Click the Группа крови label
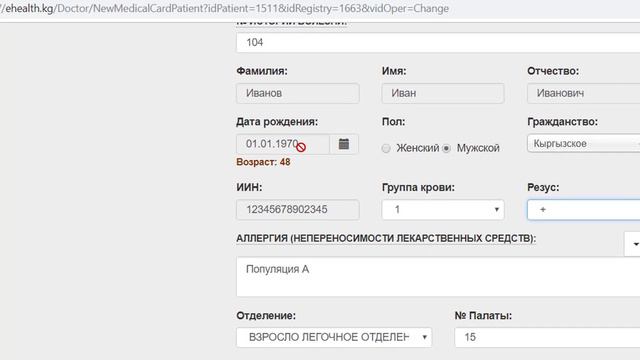The width and height of the screenshot is (640, 360). pos(418,187)
